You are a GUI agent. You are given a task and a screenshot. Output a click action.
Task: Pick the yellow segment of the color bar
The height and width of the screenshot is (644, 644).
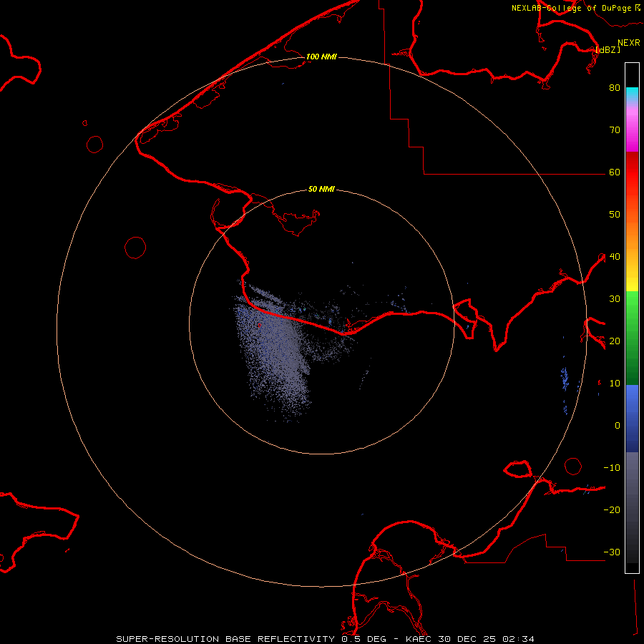(x=632, y=278)
